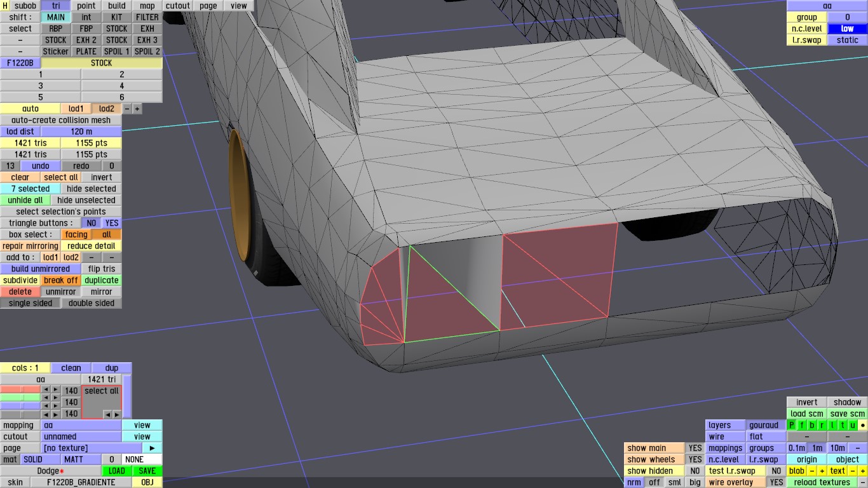
Task: Adjust the green colour slider
Action: (x=20, y=398)
